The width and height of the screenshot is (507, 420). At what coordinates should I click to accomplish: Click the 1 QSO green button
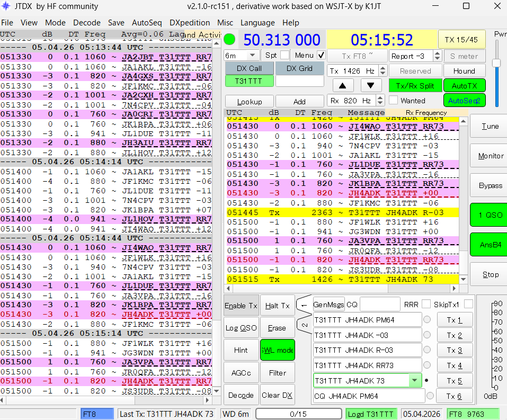(488, 215)
